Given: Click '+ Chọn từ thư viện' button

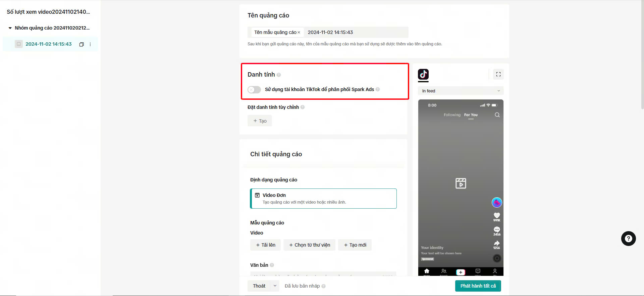Looking at the screenshot, I should pyautogui.click(x=310, y=245).
